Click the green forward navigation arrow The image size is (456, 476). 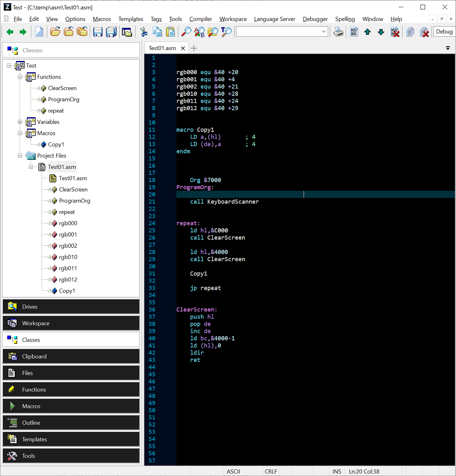tap(23, 32)
